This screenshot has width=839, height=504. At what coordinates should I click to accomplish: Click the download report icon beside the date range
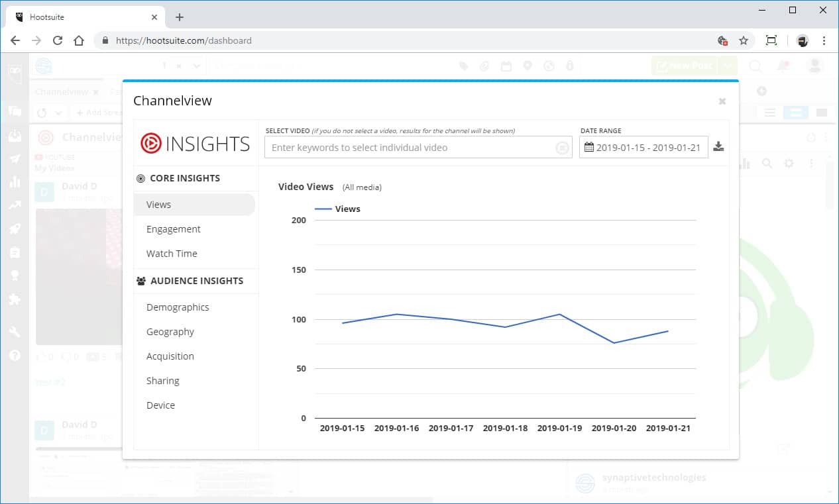point(718,147)
